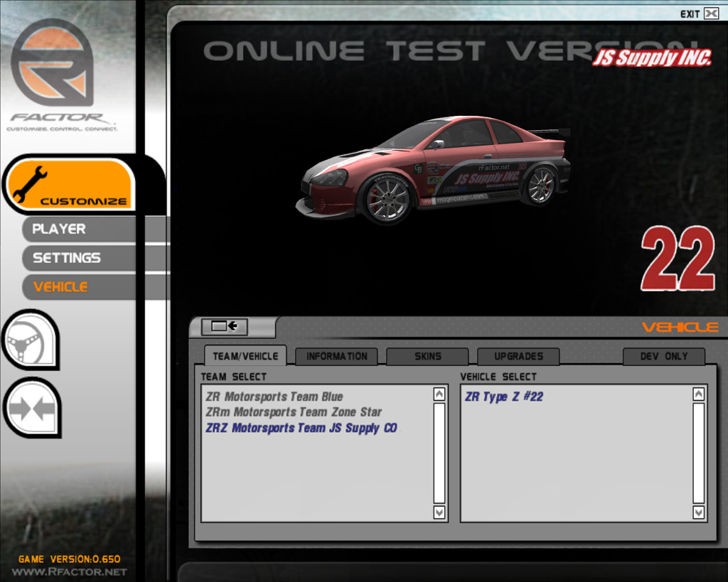Click the rFactor logo
The height and width of the screenshot is (582, 728).
[x=53, y=62]
